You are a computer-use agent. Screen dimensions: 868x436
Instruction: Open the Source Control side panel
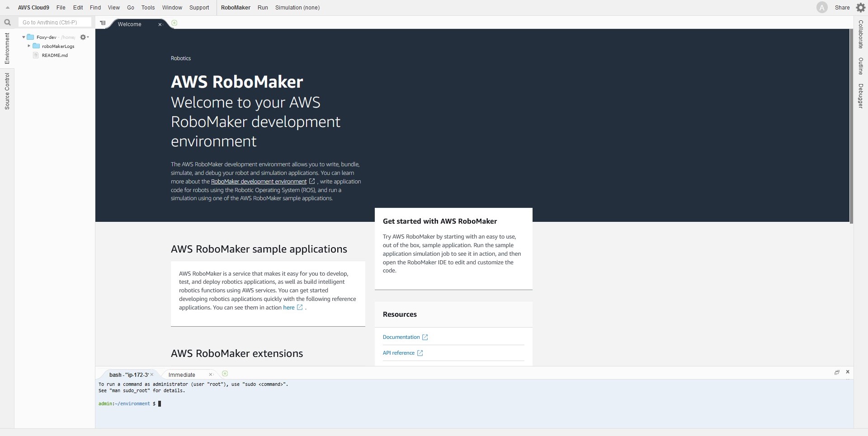click(x=7, y=91)
